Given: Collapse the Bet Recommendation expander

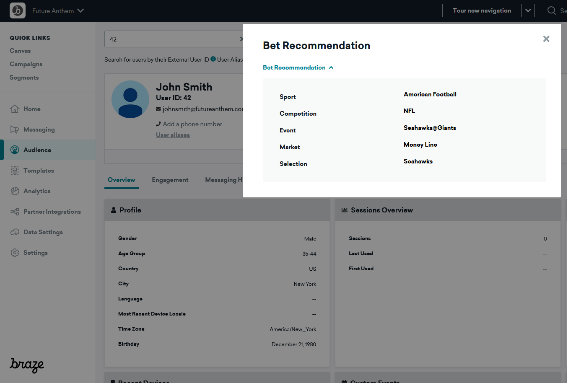Looking at the screenshot, I should (298, 68).
